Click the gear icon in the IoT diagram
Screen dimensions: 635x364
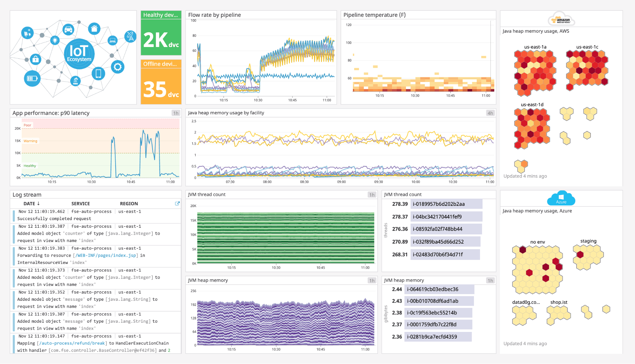(x=117, y=67)
